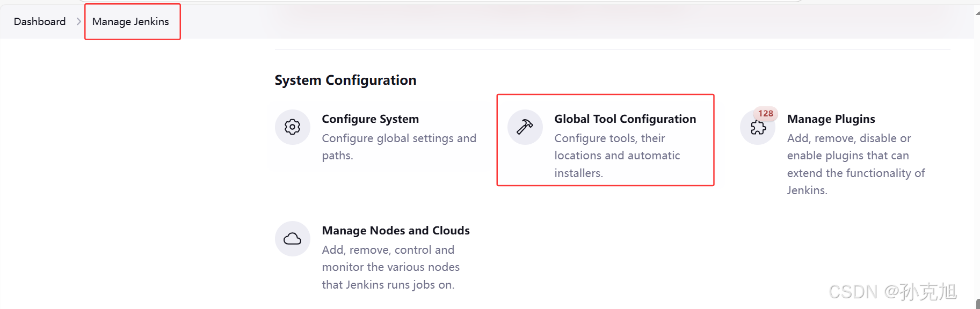Screen dimensions: 980x309
Task: Click the 128 plugin updates badge
Action: coord(766,114)
